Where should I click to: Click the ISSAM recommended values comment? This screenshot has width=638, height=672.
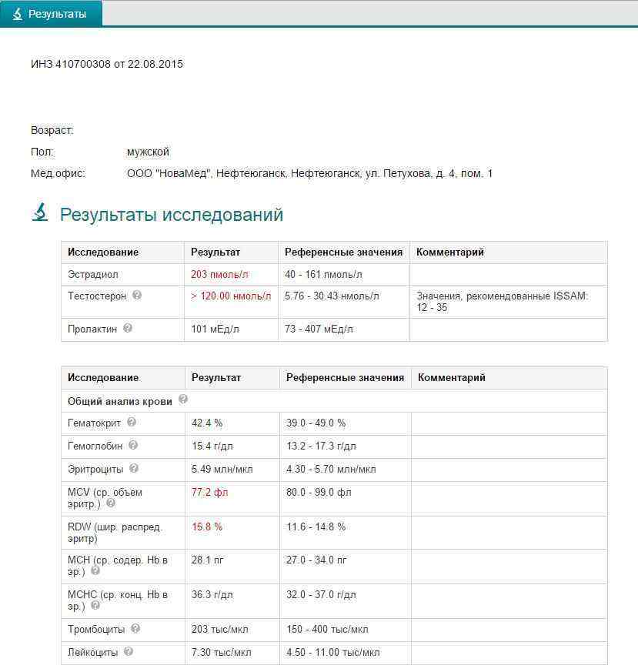pyautogui.click(x=502, y=301)
